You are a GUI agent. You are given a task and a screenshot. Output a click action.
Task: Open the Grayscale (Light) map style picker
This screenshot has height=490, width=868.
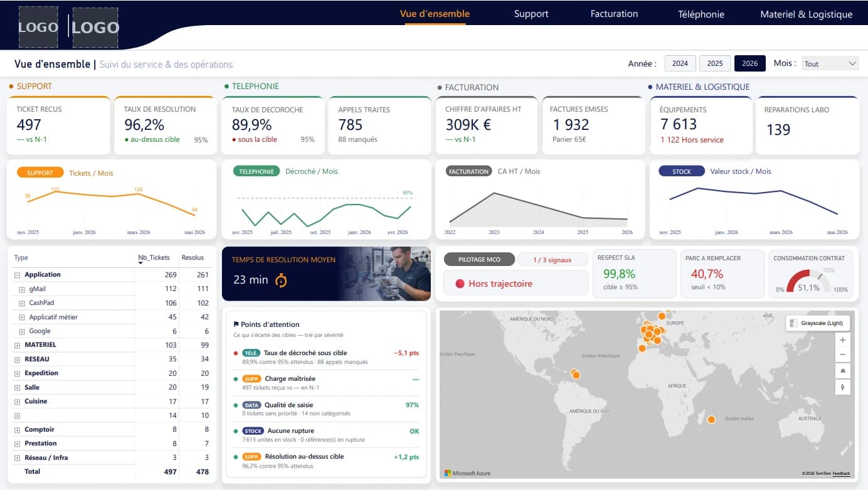[x=818, y=323]
